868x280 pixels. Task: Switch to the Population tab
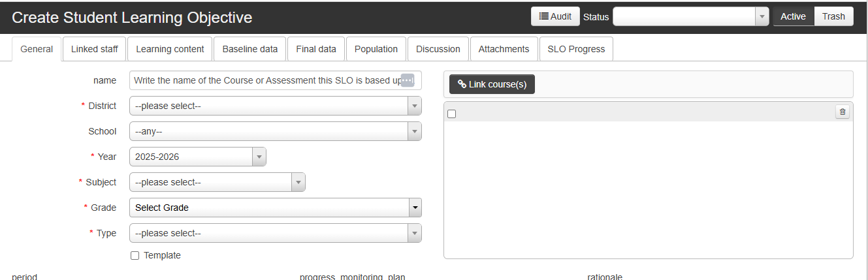tap(376, 49)
